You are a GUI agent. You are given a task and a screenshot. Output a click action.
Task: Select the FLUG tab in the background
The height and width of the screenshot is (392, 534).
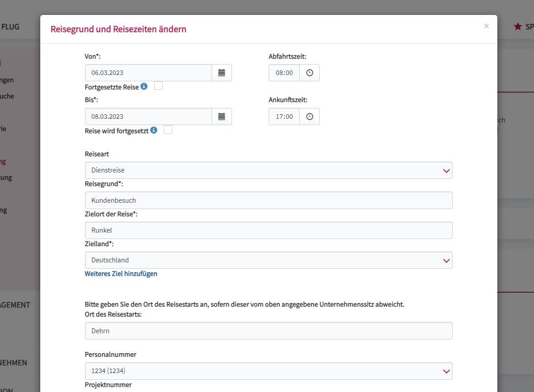[10, 27]
